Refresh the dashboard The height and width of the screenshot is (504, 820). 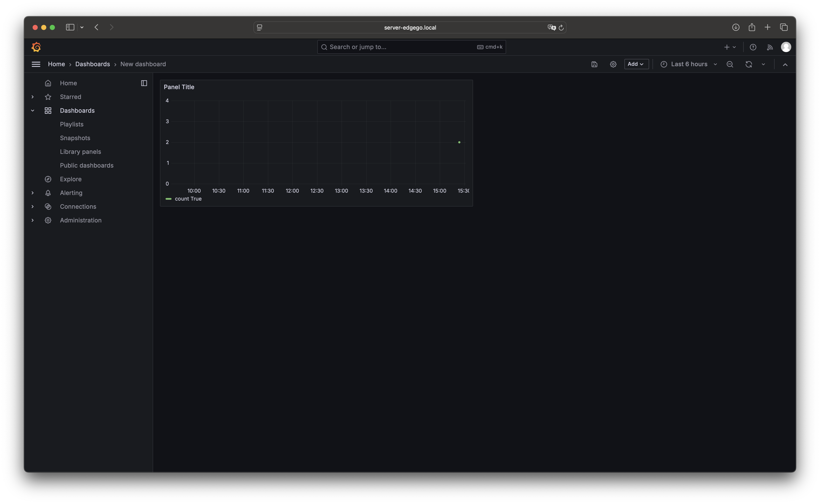748,64
